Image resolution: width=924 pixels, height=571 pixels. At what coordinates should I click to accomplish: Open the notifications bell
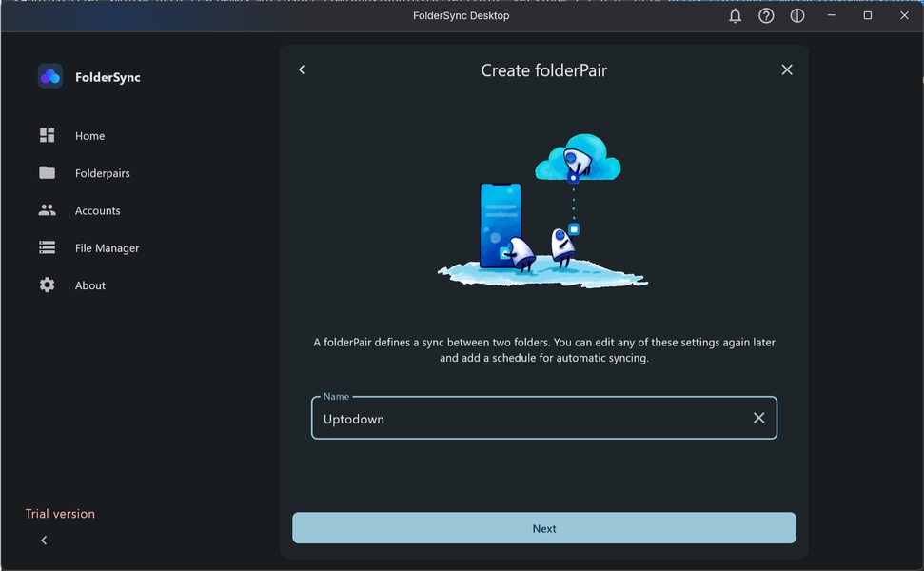pyautogui.click(x=735, y=16)
